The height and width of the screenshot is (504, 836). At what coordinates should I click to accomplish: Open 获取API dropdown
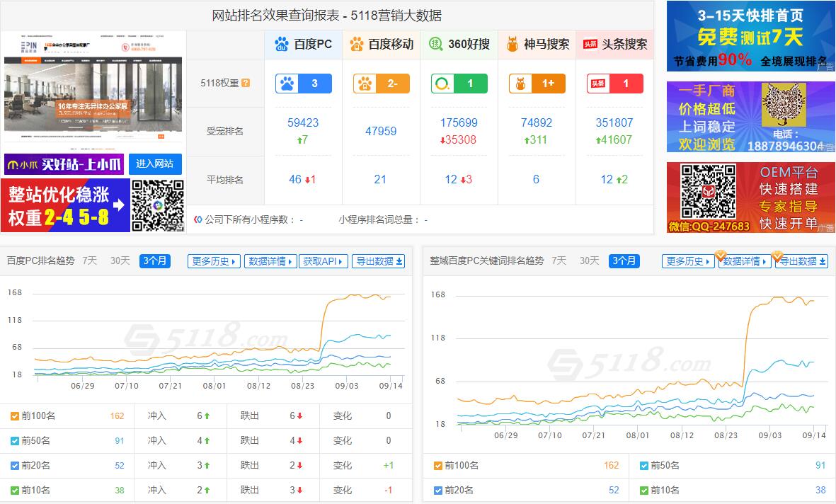point(323,261)
